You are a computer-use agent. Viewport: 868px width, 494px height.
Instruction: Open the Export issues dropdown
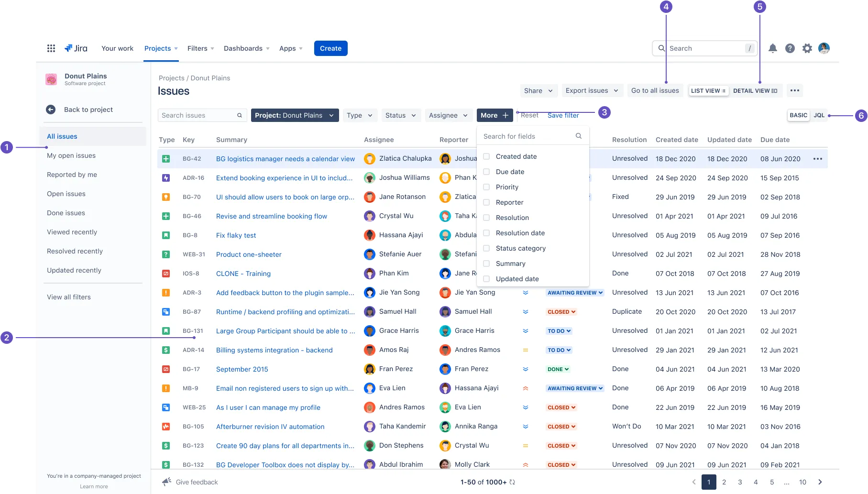[x=592, y=90]
